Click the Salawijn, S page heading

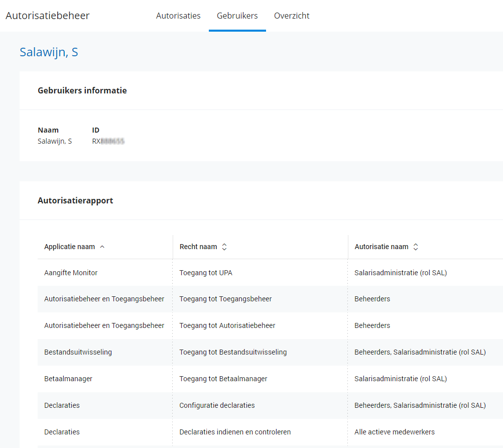[49, 52]
